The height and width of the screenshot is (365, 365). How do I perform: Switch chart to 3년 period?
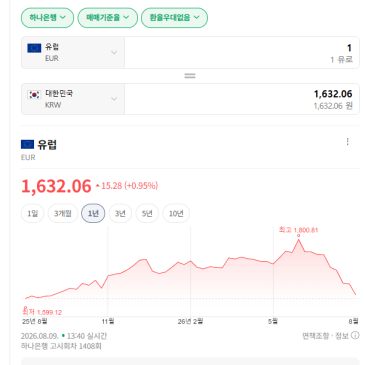click(x=120, y=213)
